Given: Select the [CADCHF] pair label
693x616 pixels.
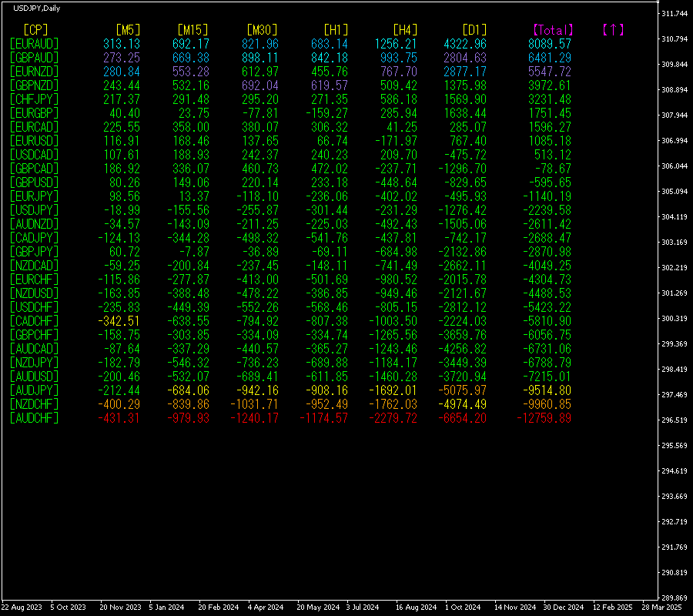Looking at the screenshot, I should point(34,321).
